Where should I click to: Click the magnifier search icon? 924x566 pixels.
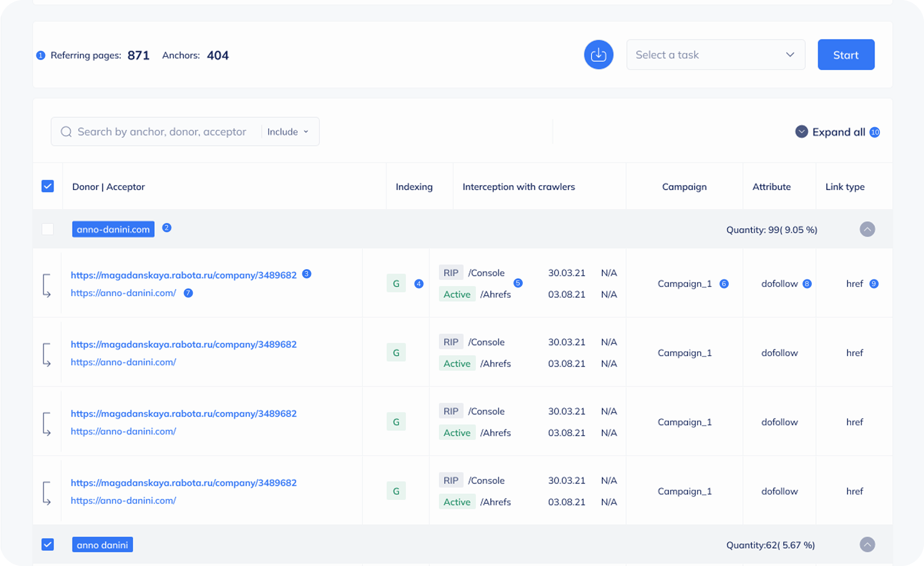66,132
